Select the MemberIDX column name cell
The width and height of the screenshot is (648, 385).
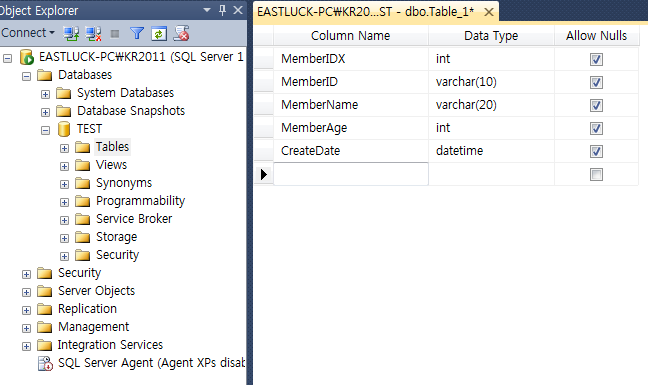pos(351,59)
